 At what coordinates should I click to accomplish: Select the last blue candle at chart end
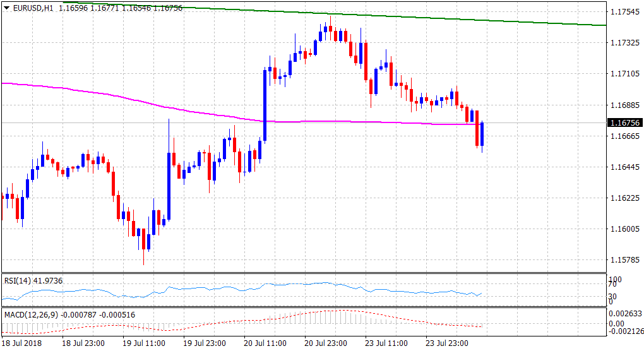(x=482, y=134)
